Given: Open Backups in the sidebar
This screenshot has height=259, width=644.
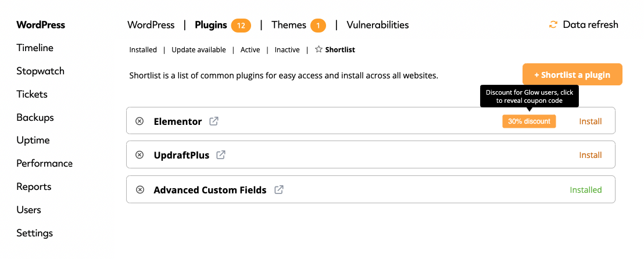Looking at the screenshot, I should pyautogui.click(x=35, y=117).
